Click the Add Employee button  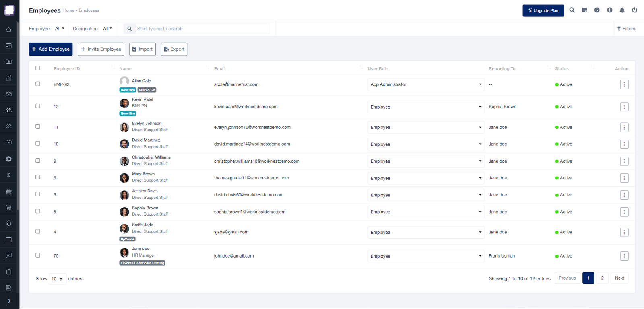click(51, 49)
